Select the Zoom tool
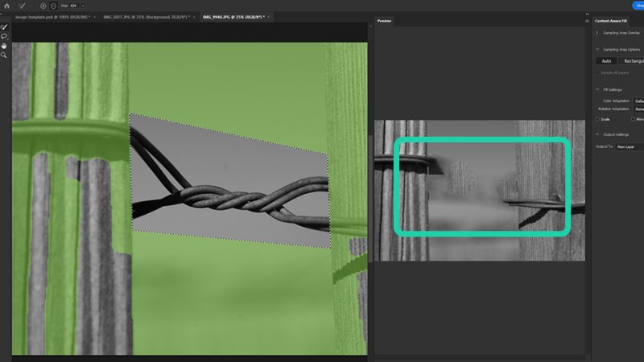The image size is (644, 362). (x=4, y=56)
